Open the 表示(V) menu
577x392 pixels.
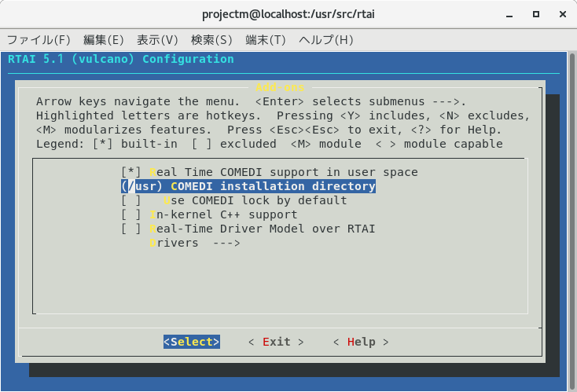pos(157,40)
